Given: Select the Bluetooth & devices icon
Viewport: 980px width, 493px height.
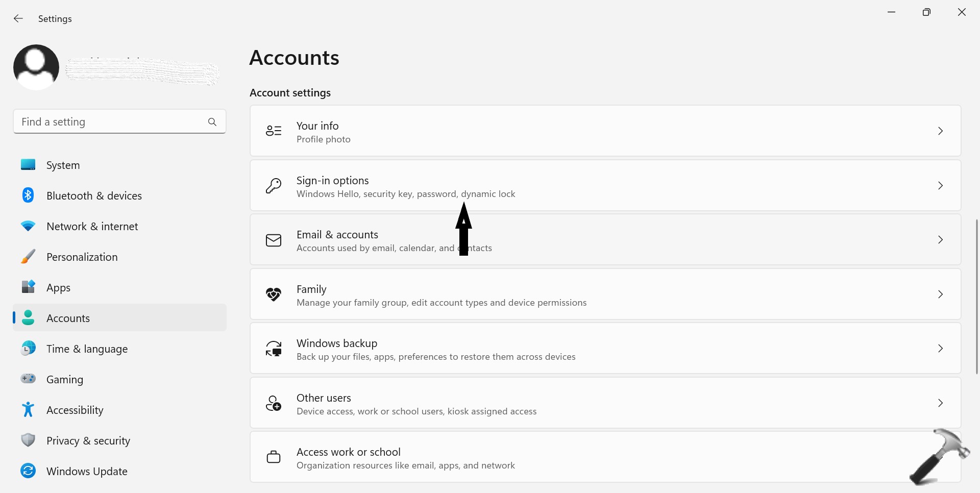Looking at the screenshot, I should [x=28, y=195].
